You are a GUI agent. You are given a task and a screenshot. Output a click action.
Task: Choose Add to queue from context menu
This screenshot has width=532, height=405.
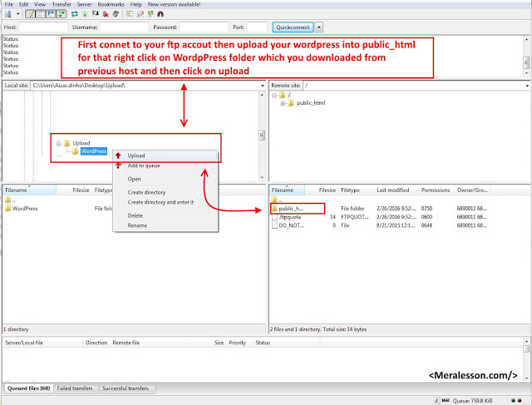pos(165,165)
